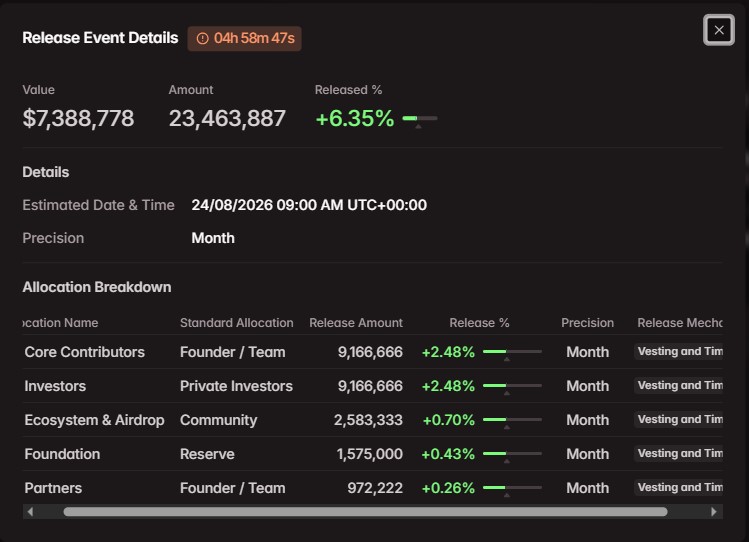Click the horizontal scrollbar thumb
The image size is (749, 542).
pos(365,511)
